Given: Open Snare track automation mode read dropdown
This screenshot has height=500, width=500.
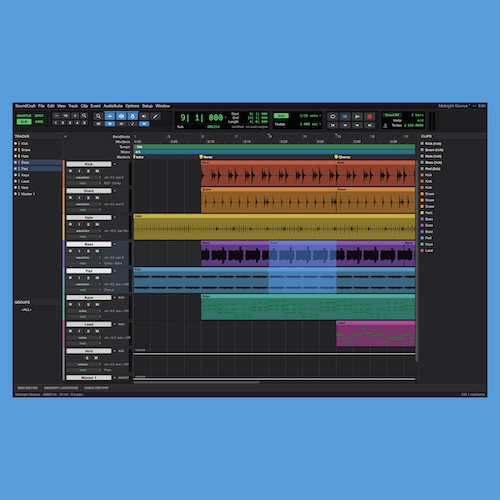Looking at the screenshot, I should [84, 210].
